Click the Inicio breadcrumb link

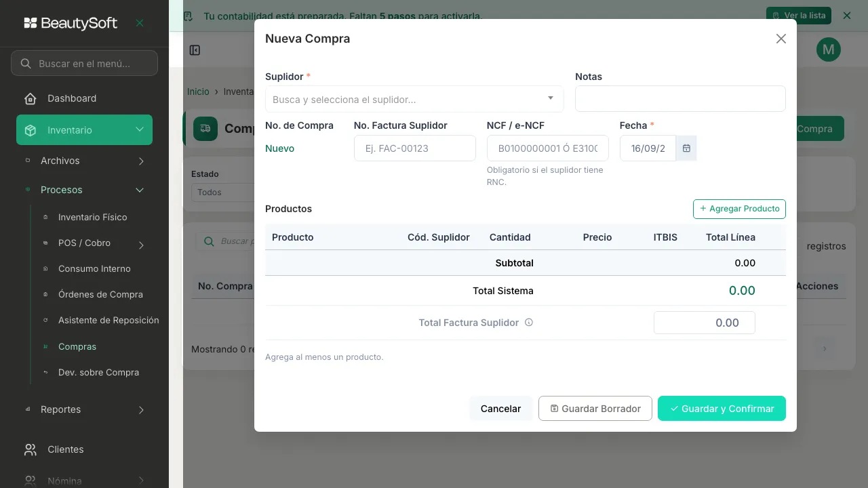point(198,91)
